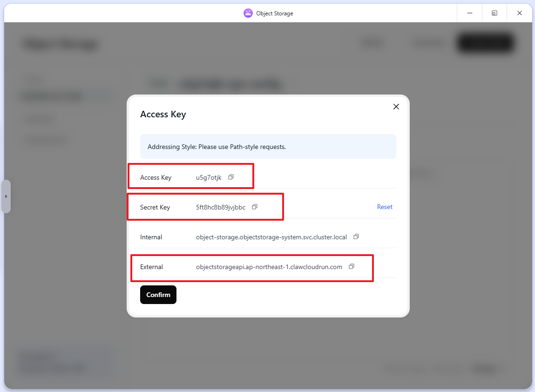Copy the Secret Key to clipboard
Image resolution: width=535 pixels, height=392 pixels.
point(254,207)
